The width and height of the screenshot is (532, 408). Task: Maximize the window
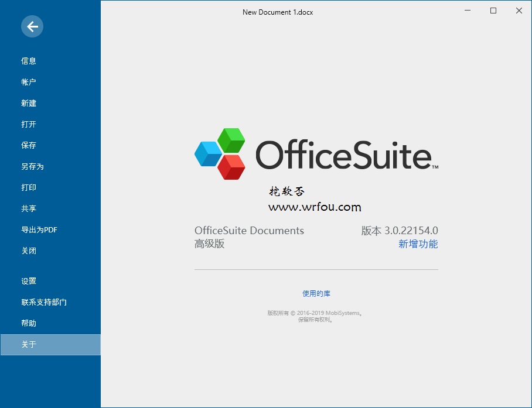(493, 11)
